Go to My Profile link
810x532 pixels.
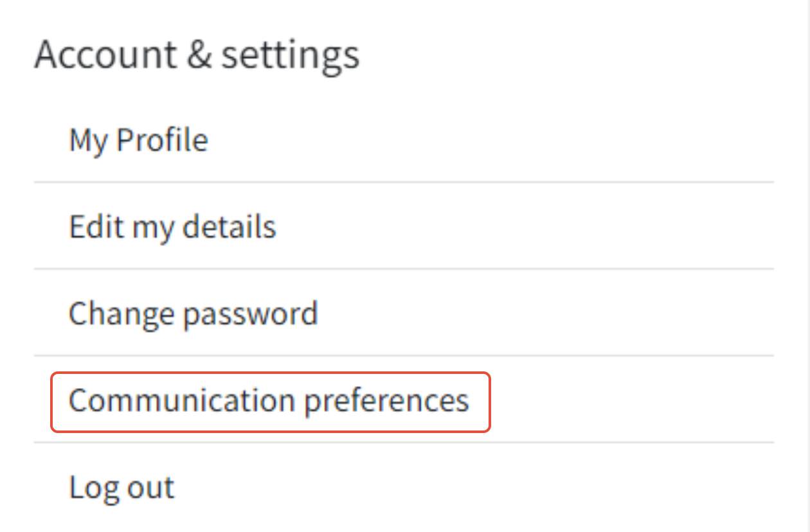138,139
